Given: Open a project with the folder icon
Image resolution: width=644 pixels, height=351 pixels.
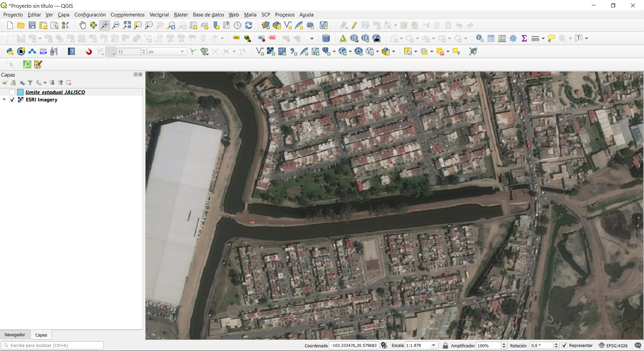Looking at the screenshot, I should [21, 25].
